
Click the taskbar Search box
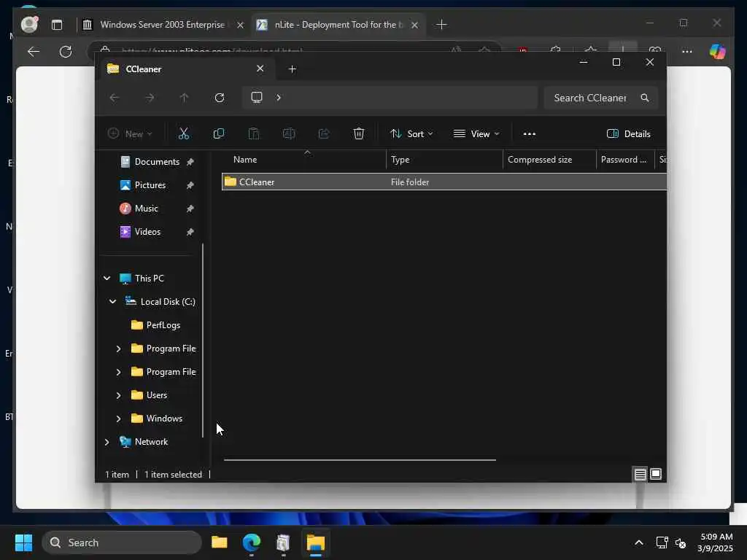[122, 542]
